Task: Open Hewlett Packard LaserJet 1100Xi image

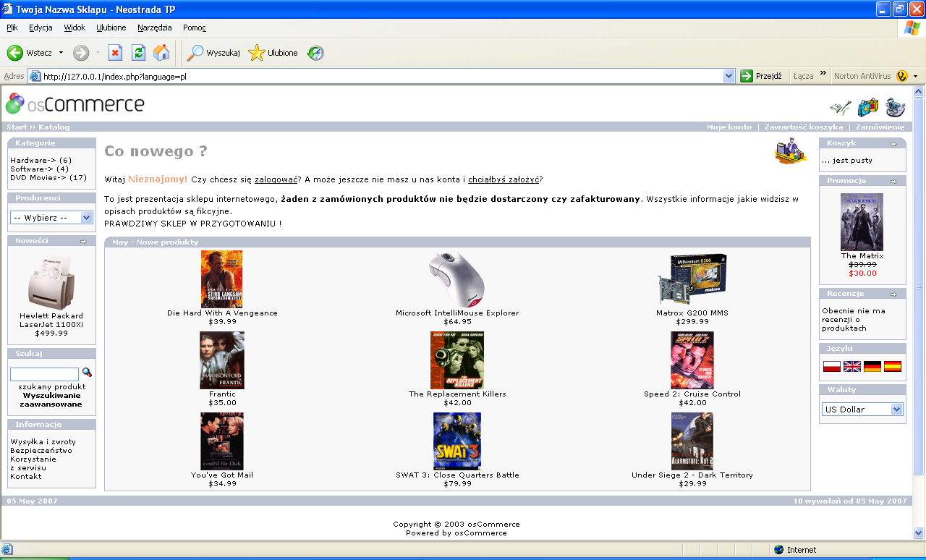Action: click(51, 282)
